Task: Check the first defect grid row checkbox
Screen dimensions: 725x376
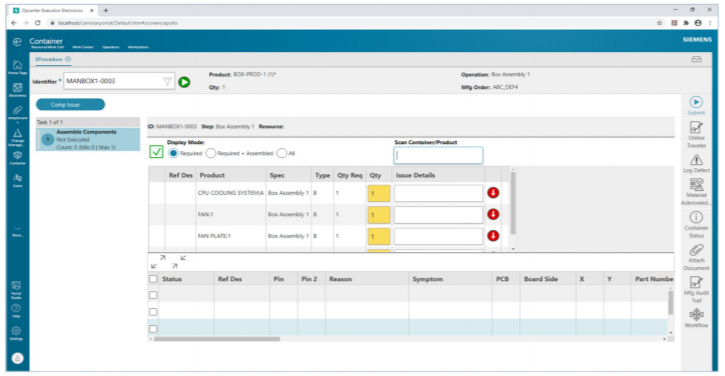Action: (x=153, y=295)
